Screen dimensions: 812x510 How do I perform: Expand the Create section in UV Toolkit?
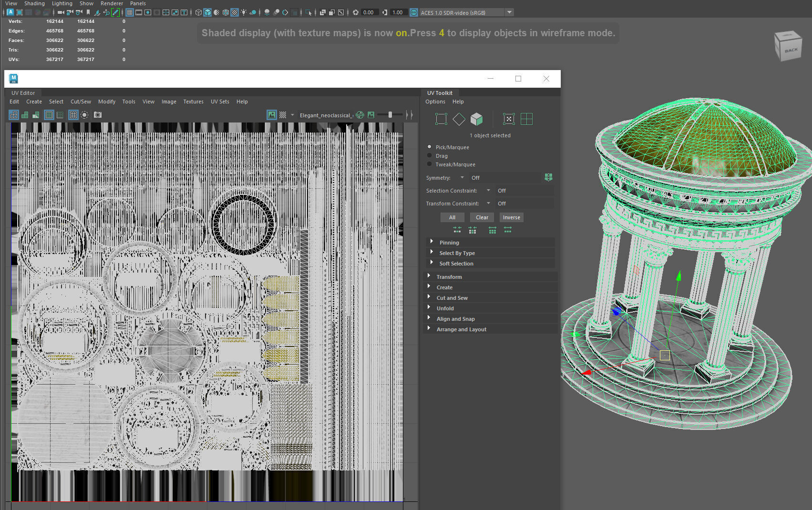[490, 287]
